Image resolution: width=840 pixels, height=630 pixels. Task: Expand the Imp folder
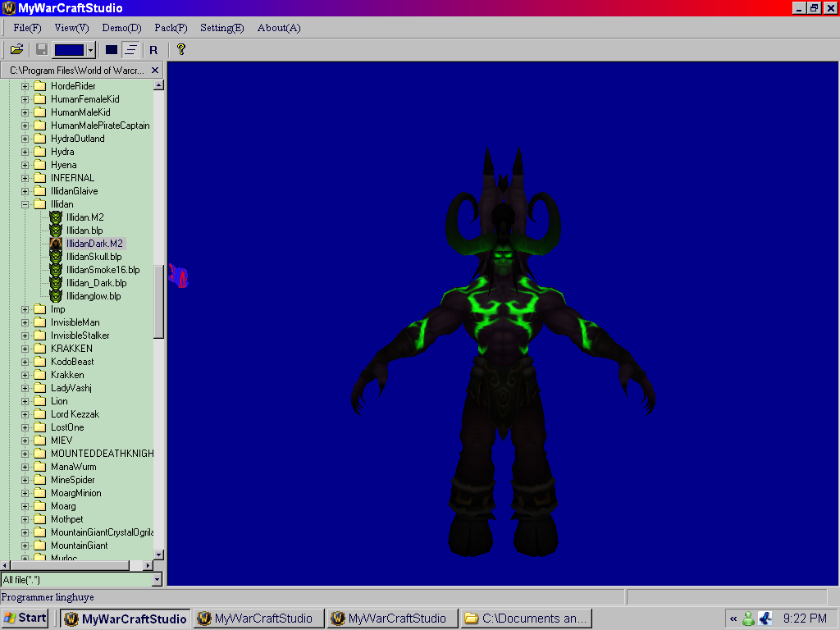(x=25, y=309)
